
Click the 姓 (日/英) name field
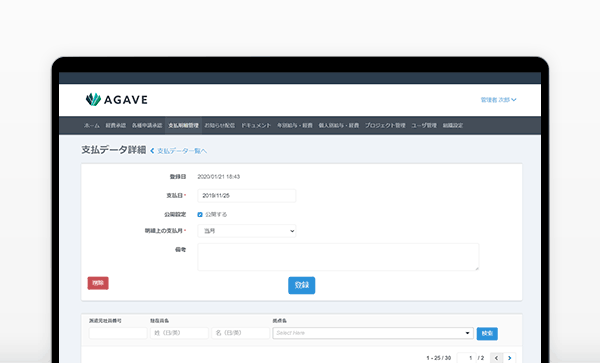[179, 333]
